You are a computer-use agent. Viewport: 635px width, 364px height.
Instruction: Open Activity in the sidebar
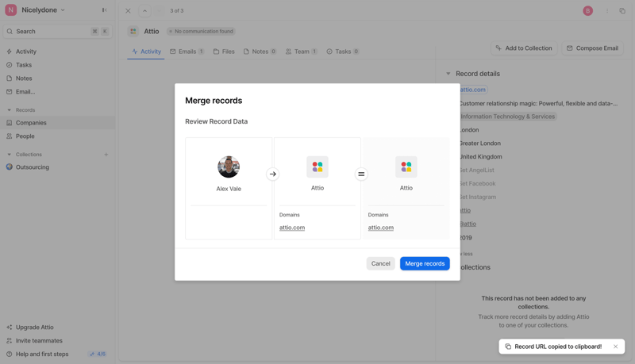[26, 52]
